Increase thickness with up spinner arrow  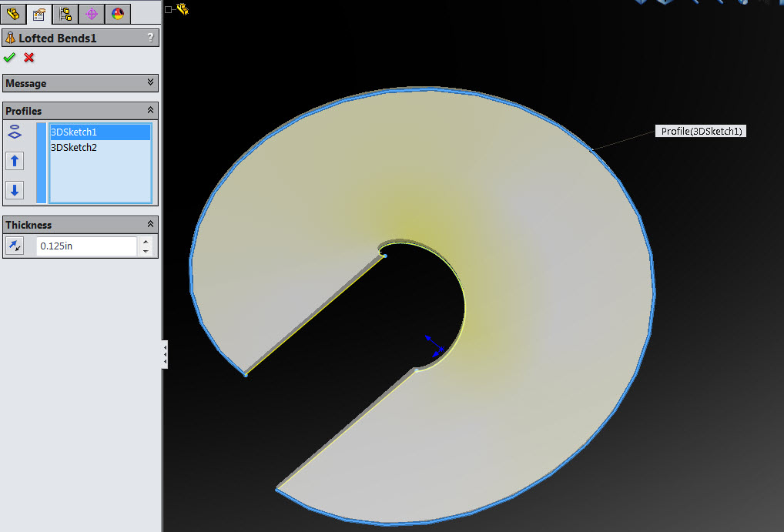point(146,242)
